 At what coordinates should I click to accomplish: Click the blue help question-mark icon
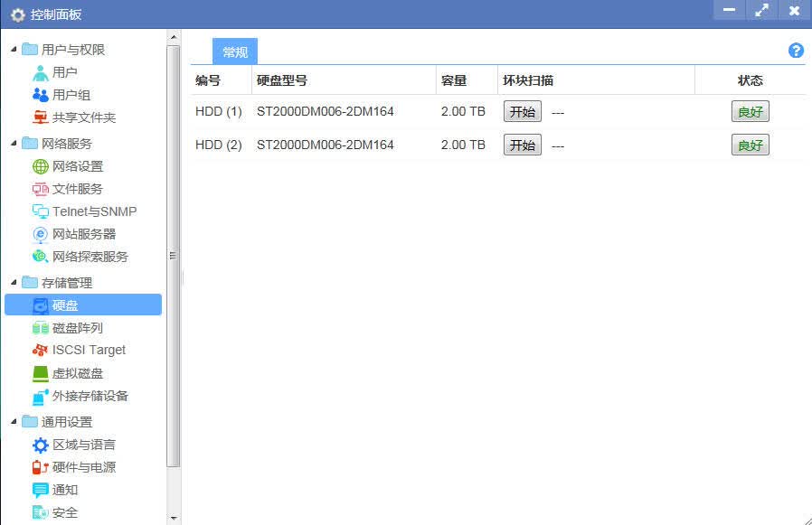click(796, 51)
